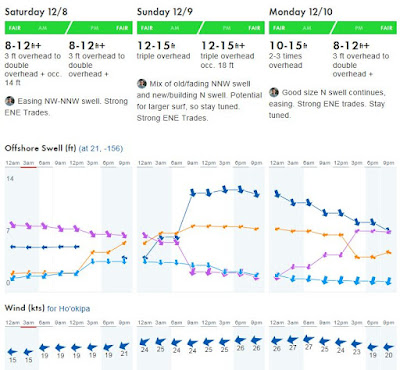Click forecaster avatar in Monday forecast text
The image size is (400, 370).
(274, 92)
